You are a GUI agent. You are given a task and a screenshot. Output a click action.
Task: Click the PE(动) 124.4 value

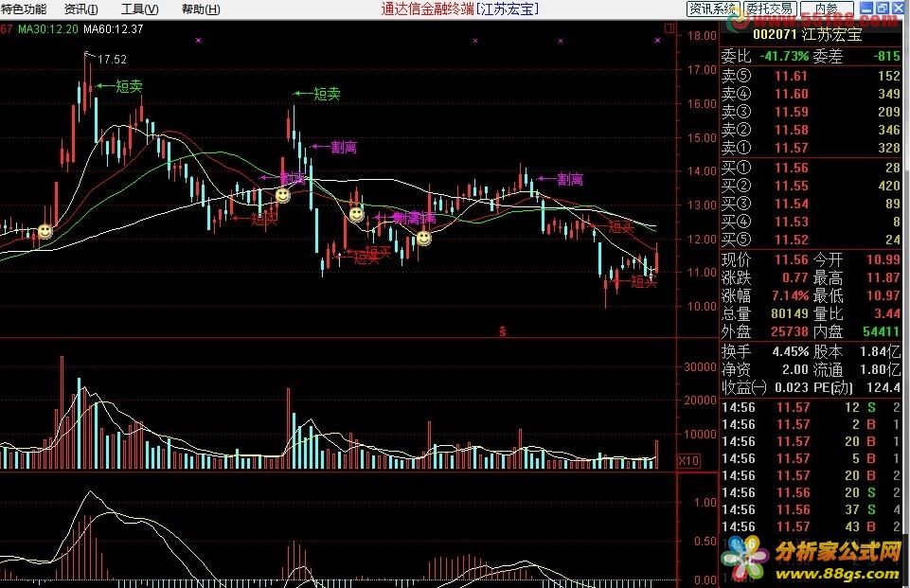point(883,387)
